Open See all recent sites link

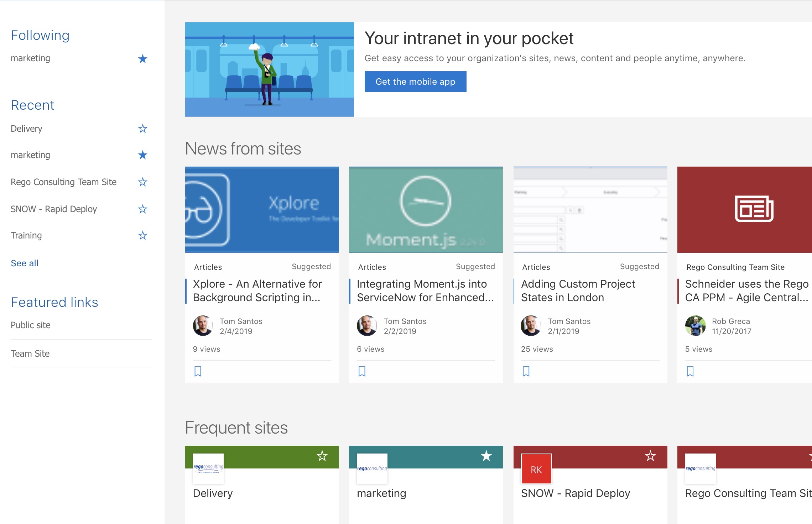pos(25,263)
